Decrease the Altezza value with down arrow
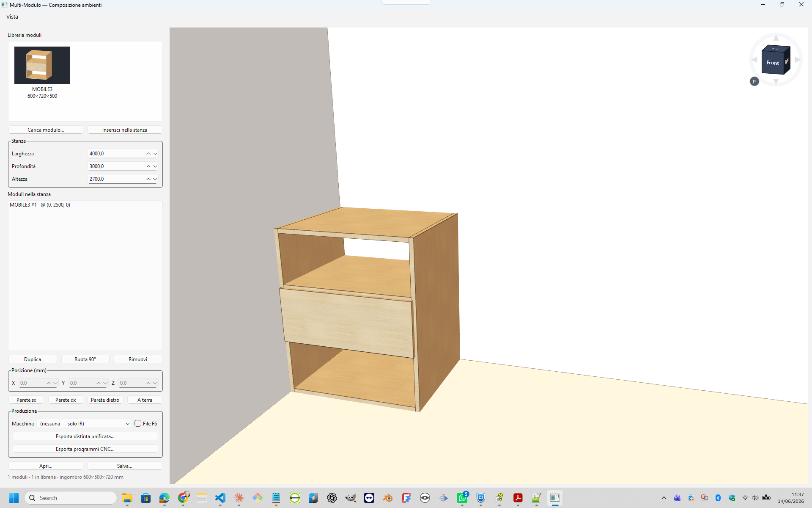This screenshot has height=508, width=812. (155, 179)
